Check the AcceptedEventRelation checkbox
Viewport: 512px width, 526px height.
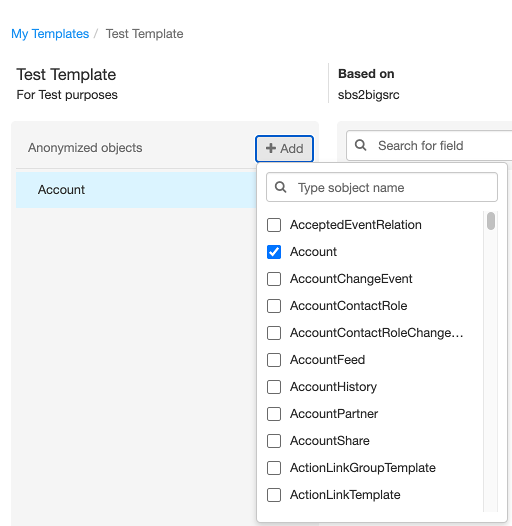[x=274, y=225]
